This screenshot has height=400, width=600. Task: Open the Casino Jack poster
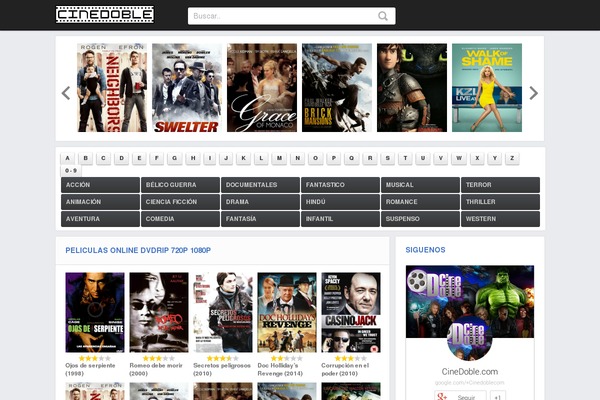pos(351,312)
